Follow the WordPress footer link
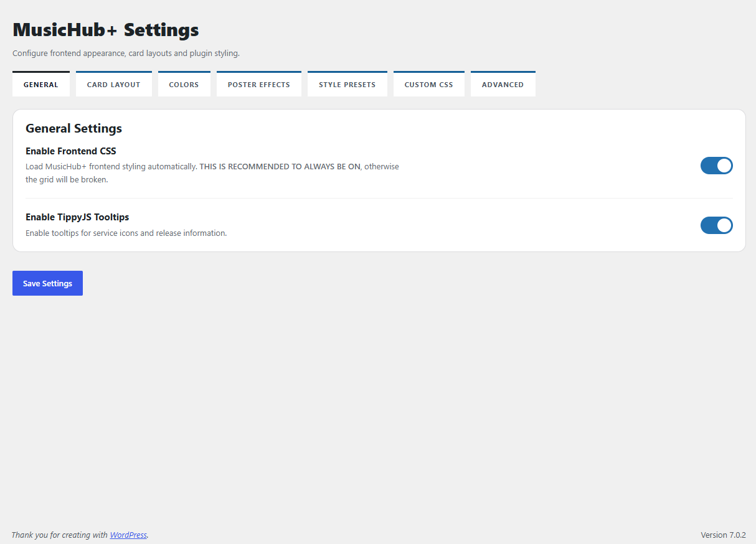The width and height of the screenshot is (756, 544). tap(128, 535)
